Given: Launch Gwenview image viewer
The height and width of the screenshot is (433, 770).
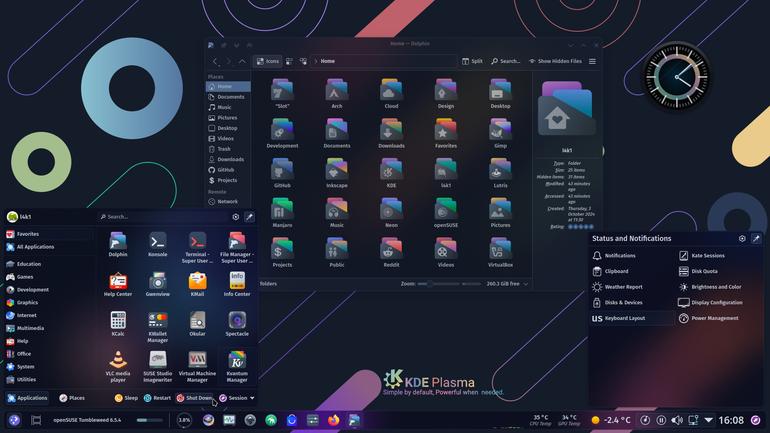Looking at the screenshot, I should (158, 284).
